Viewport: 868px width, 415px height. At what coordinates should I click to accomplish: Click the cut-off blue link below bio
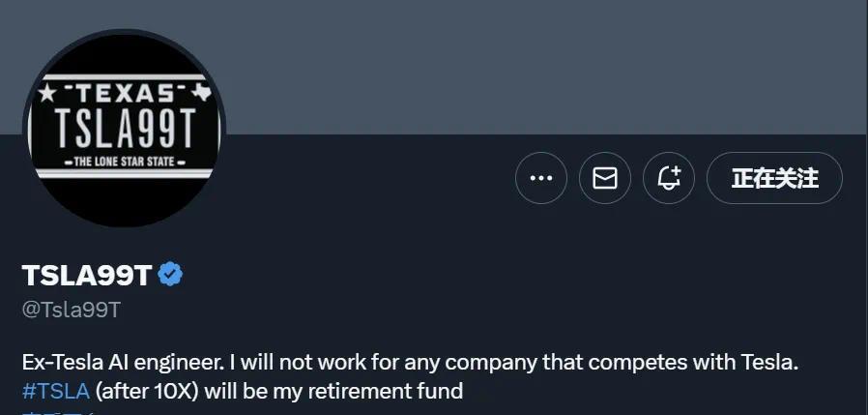56,412
